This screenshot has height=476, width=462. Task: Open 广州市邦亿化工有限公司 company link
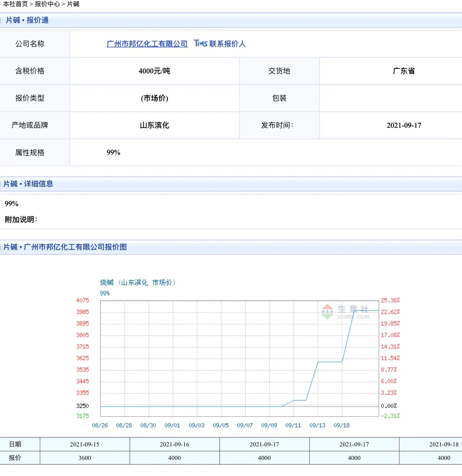pyautogui.click(x=147, y=44)
